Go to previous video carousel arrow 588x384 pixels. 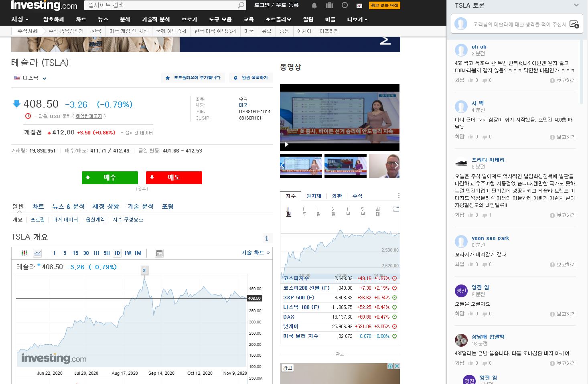pyautogui.click(x=282, y=165)
